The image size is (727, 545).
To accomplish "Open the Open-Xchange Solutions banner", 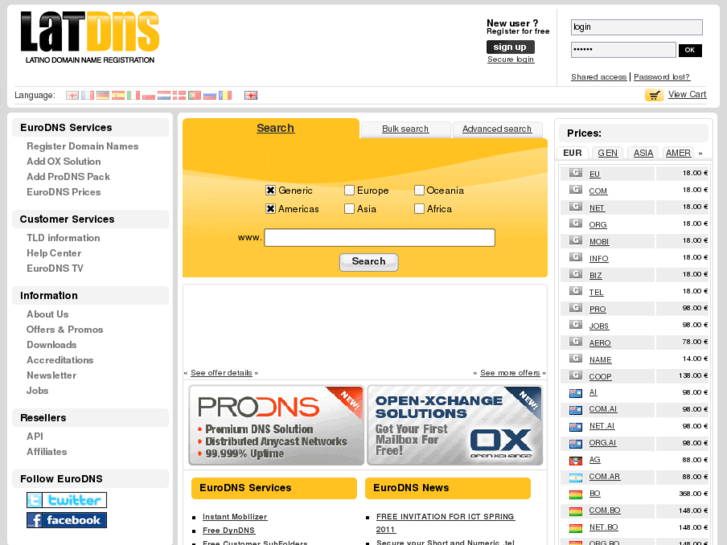I will tap(455, 425).
